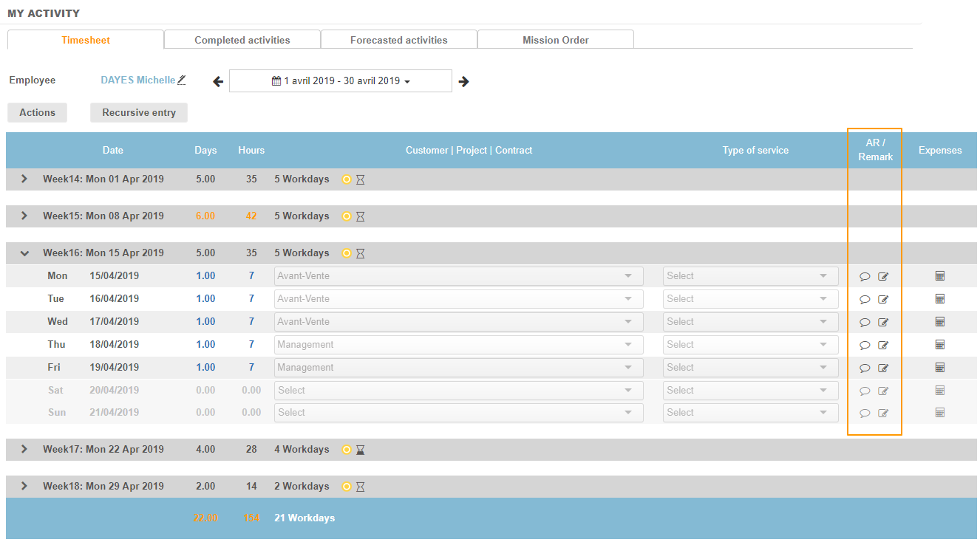Click the Recursive entry button
Screen dimensions: 980x542
pyautogui.click(x=139, y=112)
